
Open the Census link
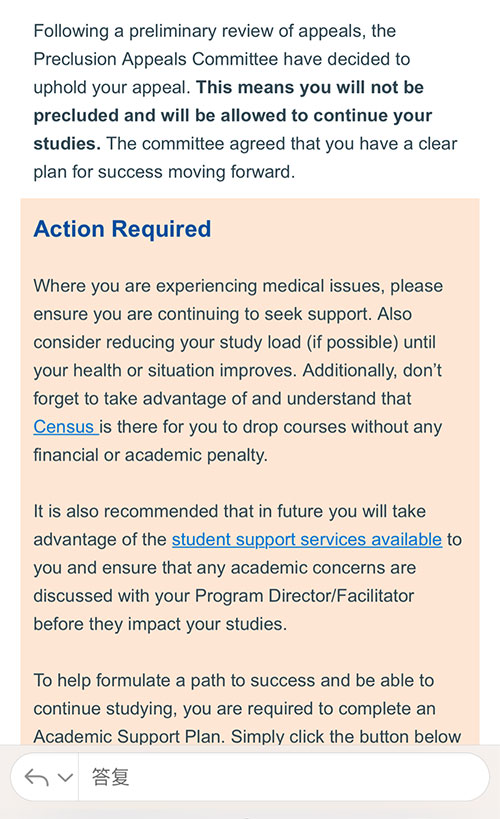[x=64, y=427]
